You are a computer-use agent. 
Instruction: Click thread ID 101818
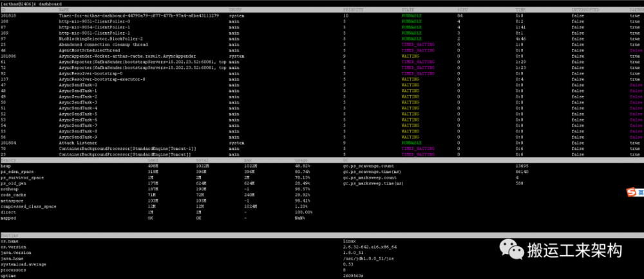(8, 15)
